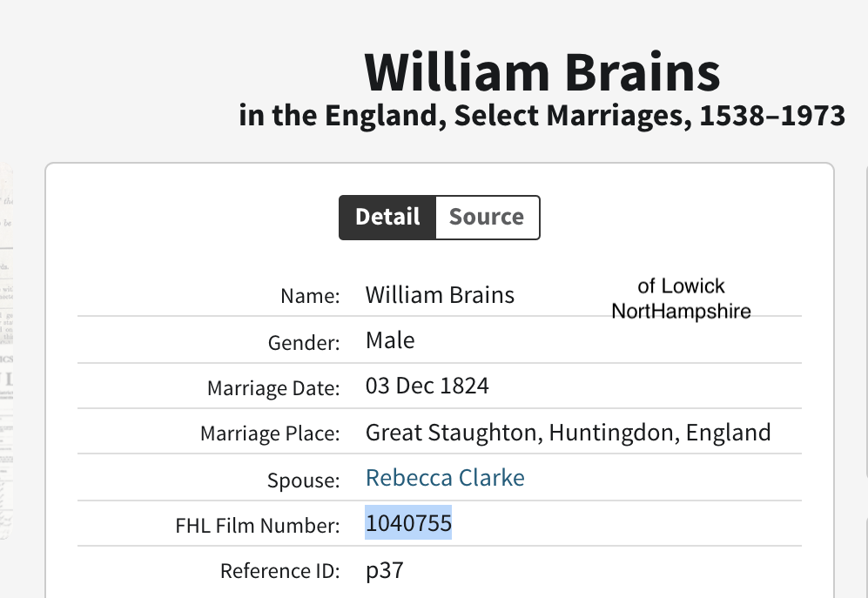The height and width of the screenshot is (598, 868).
Task: Select the Detail tab
Action: point(387,217)
